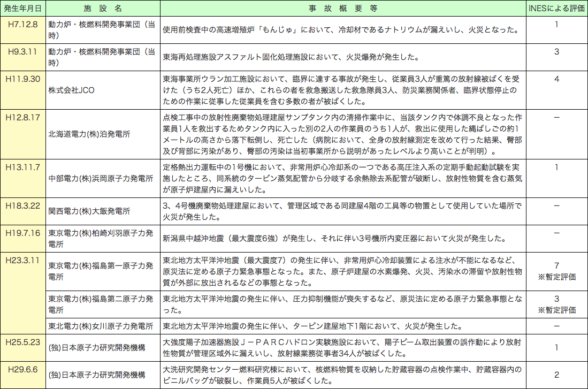Click the 大洗研究開発センター ビニルバッグ description

point(342,375)
